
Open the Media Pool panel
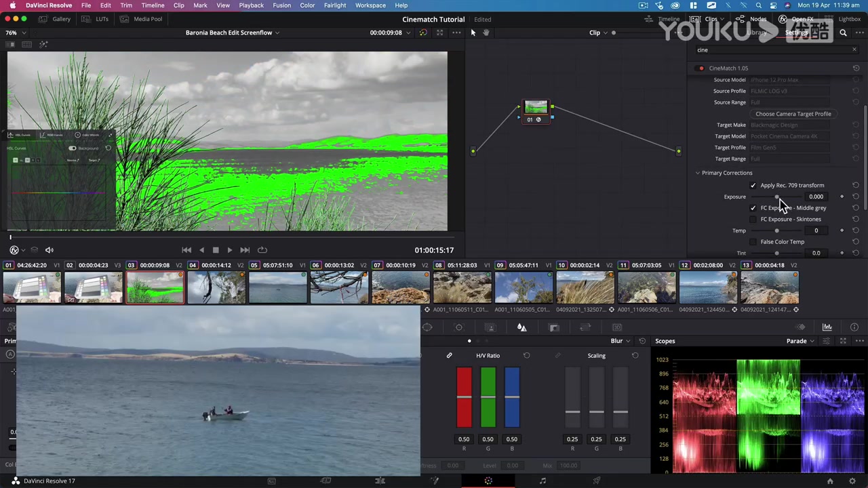click(x=142, y=19)
